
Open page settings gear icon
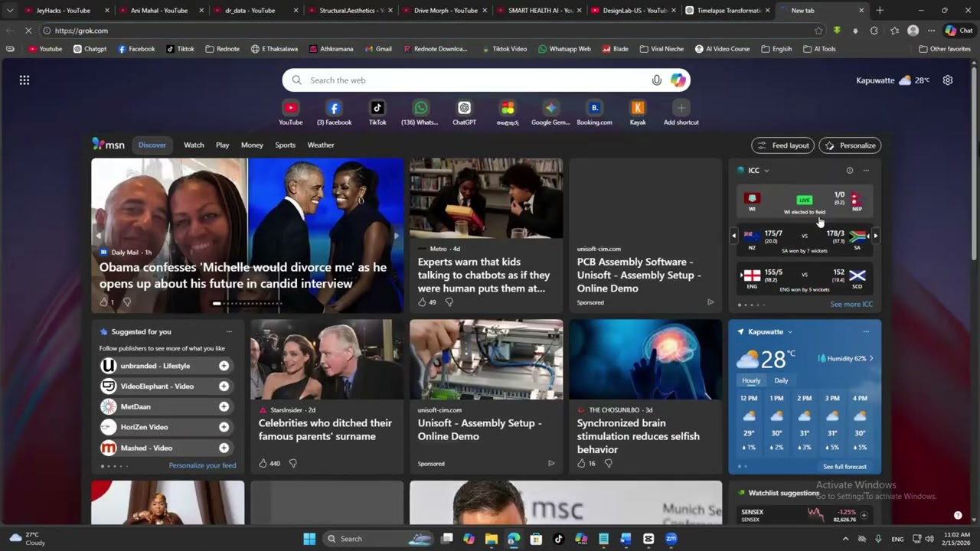click(948, 80)
